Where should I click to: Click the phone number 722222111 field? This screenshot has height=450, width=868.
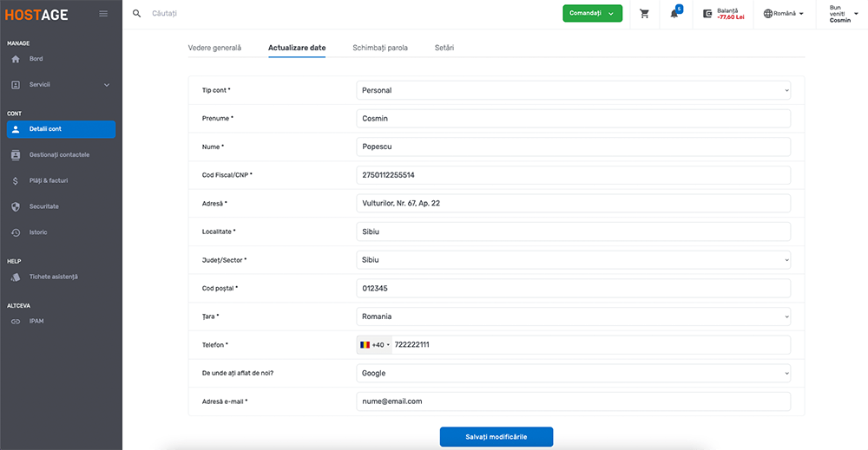click(x=590, y=345)
